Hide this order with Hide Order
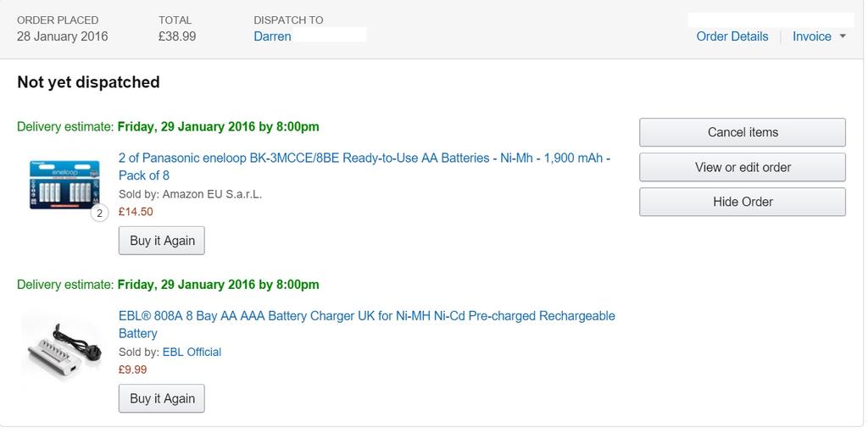This screenshot has height=433, width=868. [x=743, y=202]
